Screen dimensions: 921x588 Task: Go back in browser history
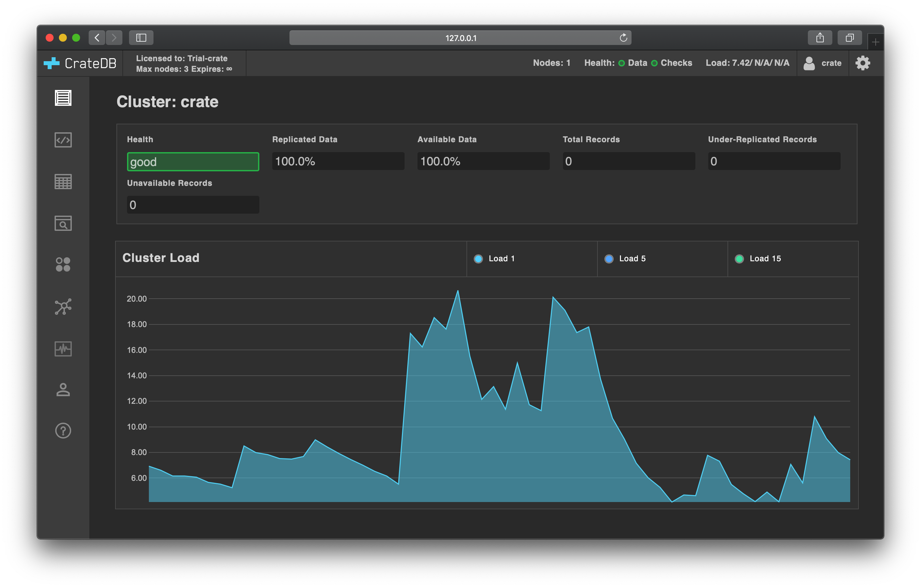pos(97,37)
